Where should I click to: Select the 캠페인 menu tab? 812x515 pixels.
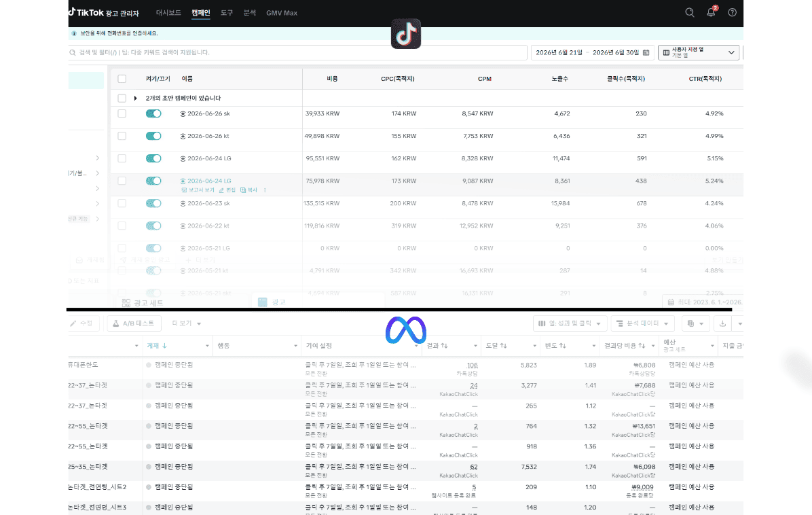pyautogui.click(x=200, y=12)
